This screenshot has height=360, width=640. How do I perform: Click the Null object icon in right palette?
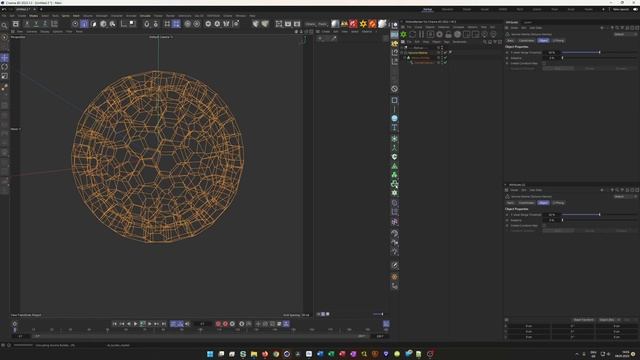(394, 89)
